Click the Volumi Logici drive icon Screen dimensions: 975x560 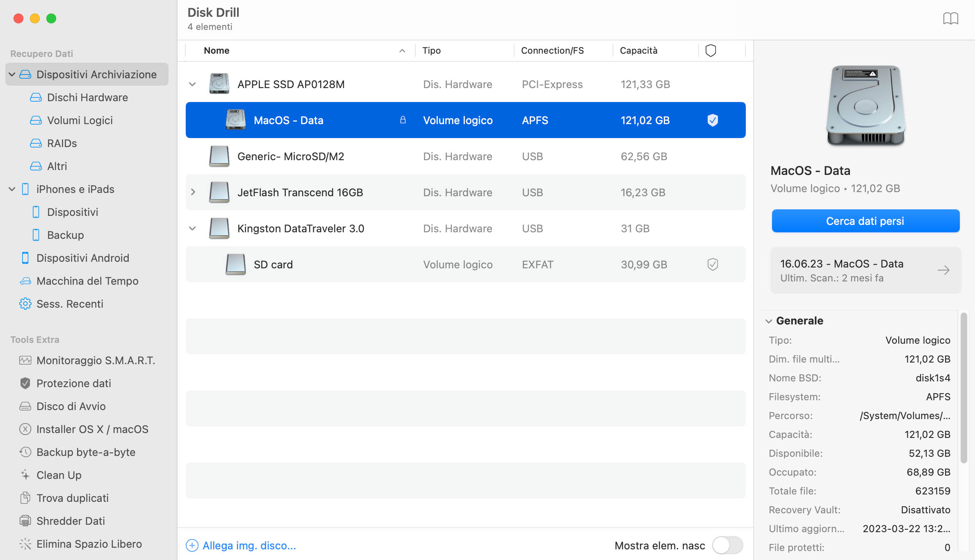(36, 120)
